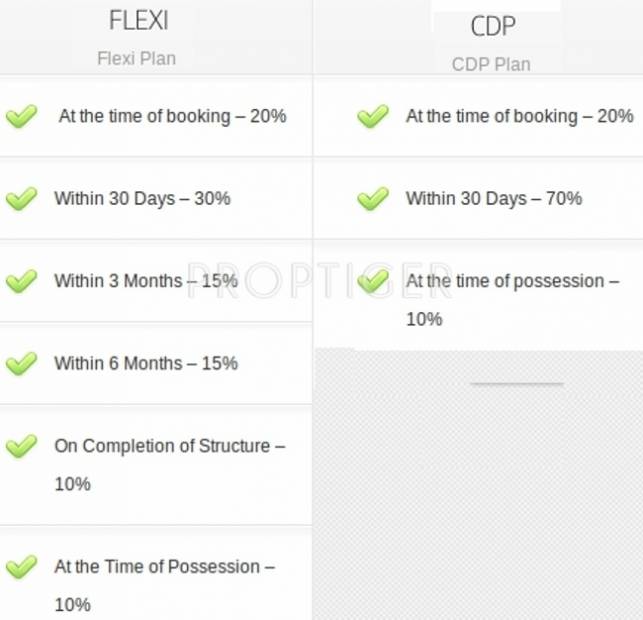Click the checkmark beside Within 3 Months – 15%
The image size is (643, 620).
(x=21, y=282)
